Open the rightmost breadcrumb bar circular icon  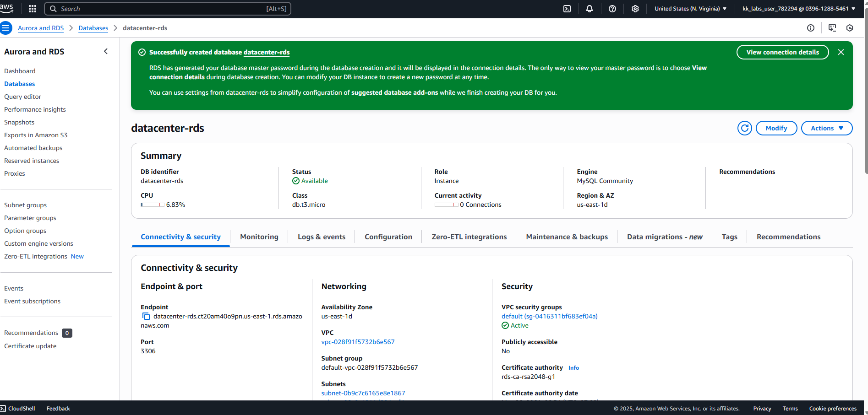pyautogui.click(x=850, y=28)
